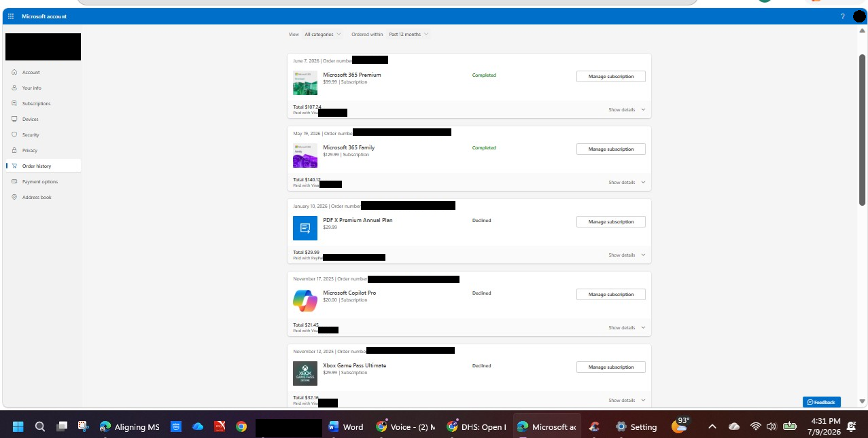Click the Declined status of PDF X Premium
The image size is (868, 438).
pyautogui.click(x=481, y=221)
